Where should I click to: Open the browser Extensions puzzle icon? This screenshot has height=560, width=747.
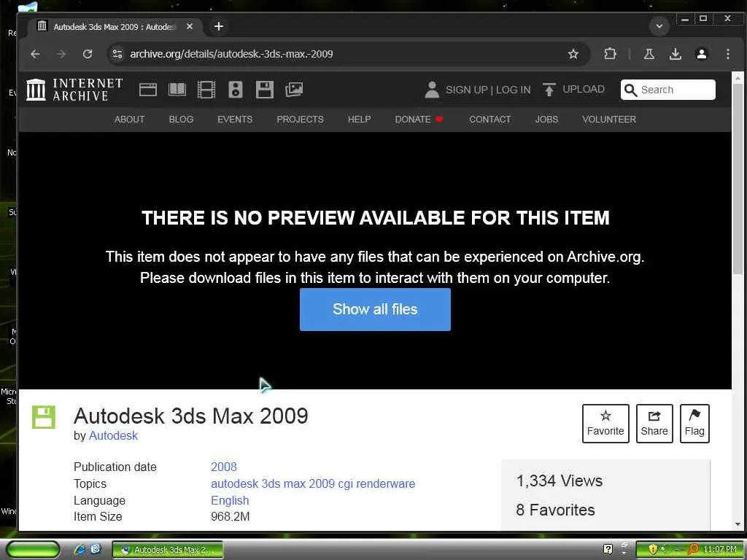pyautogui.click(x=610, y=54)
